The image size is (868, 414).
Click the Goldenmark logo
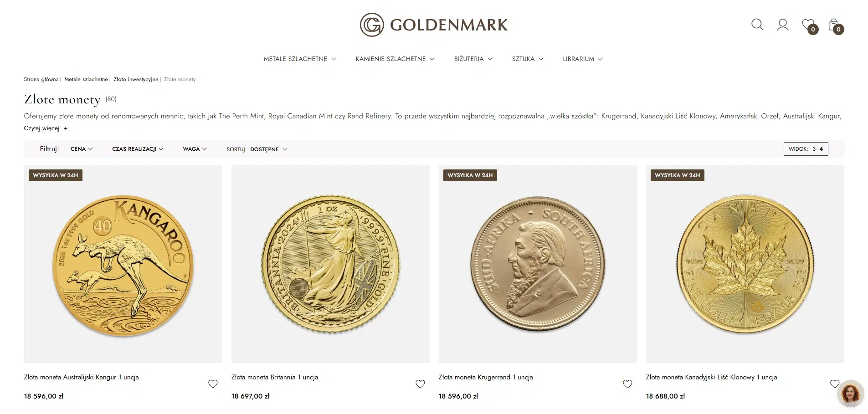click(434, 25)
